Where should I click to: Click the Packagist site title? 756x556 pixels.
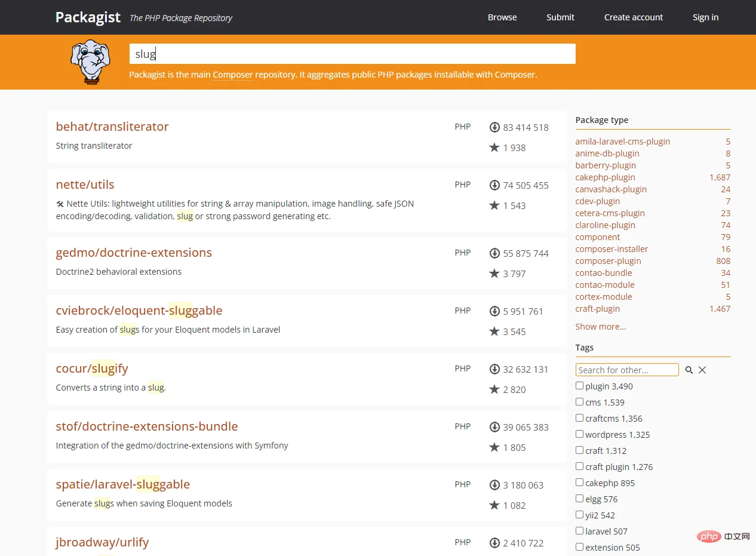88,17
